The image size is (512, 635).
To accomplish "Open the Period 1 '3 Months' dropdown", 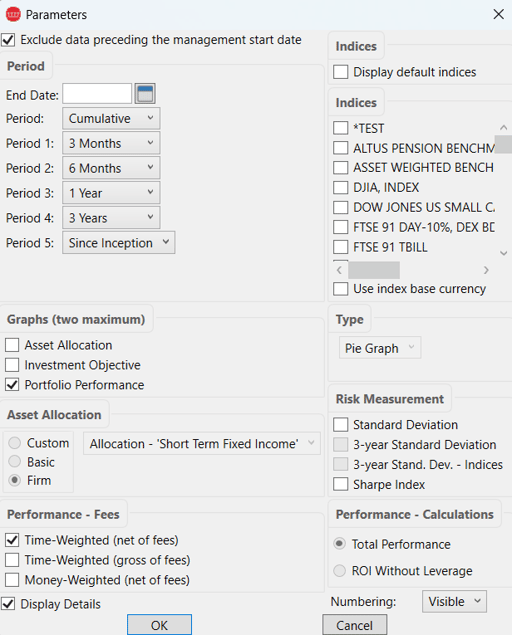I will 111,143.
